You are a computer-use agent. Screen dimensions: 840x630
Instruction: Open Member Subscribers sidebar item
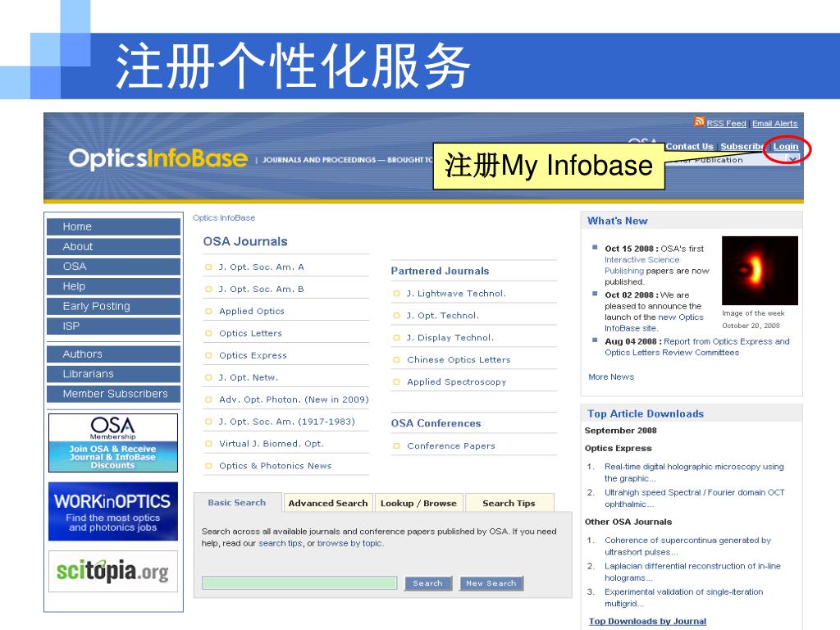113,394
